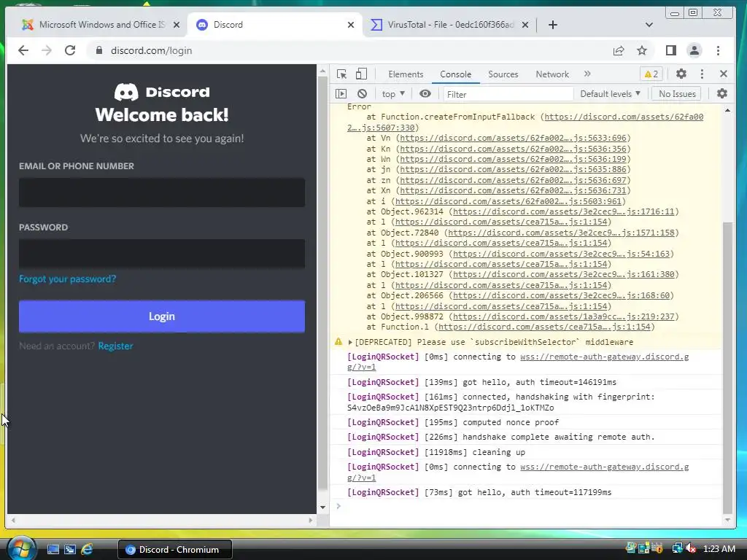Image resolution: width=747 pixels, height=560 pixels.
Task: Open the Default levels dropdown
Action: (611, 94)
